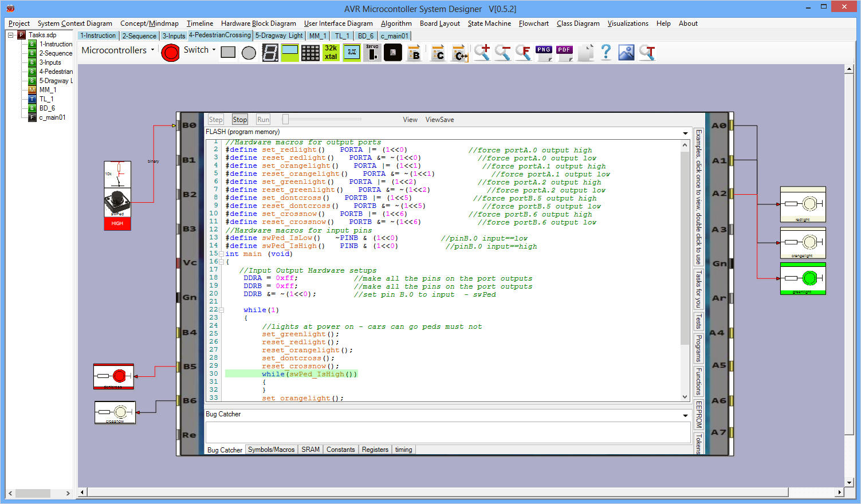Export diagram using PNG icon
Image resolution: width=861 pixels, height=504 pixels.
pos(544,53)
